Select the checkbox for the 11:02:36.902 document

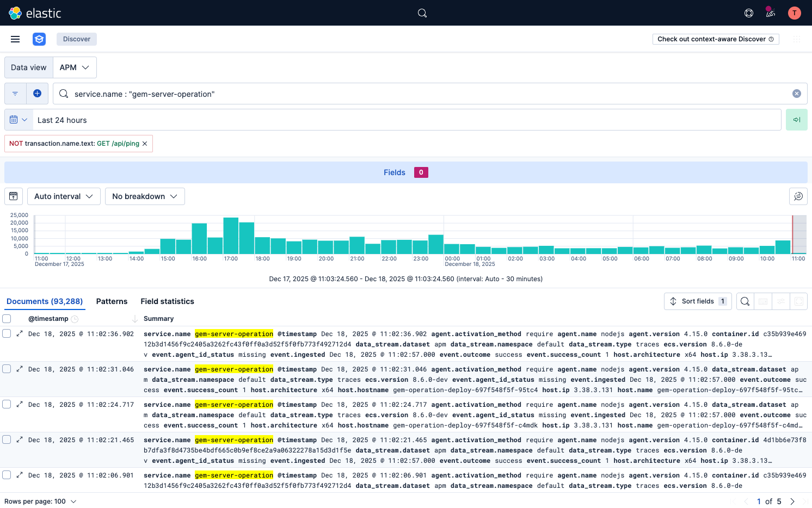[x=7, y=333]
